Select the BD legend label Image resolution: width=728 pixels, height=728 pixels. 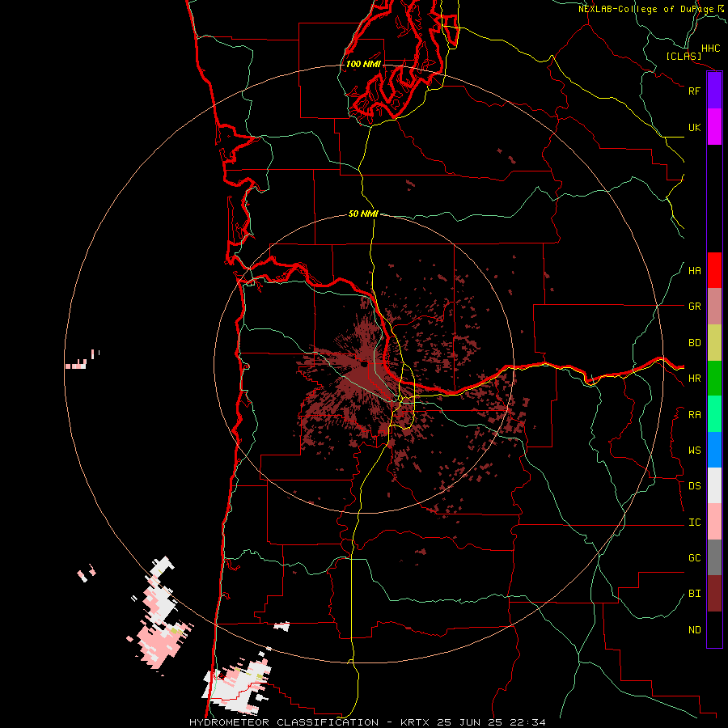tap(694, 343)
